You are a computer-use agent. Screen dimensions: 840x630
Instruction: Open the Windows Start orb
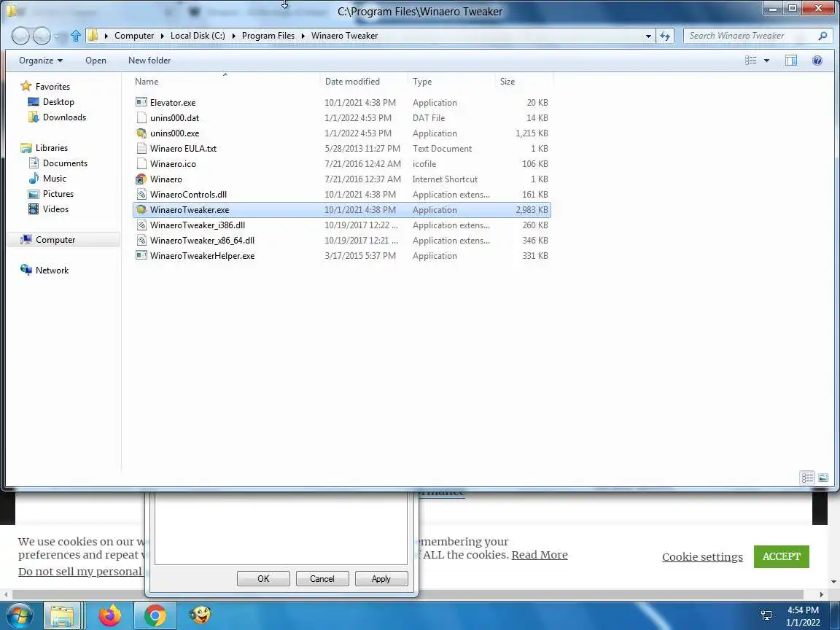pyautogui.click(x=19, y=615)
